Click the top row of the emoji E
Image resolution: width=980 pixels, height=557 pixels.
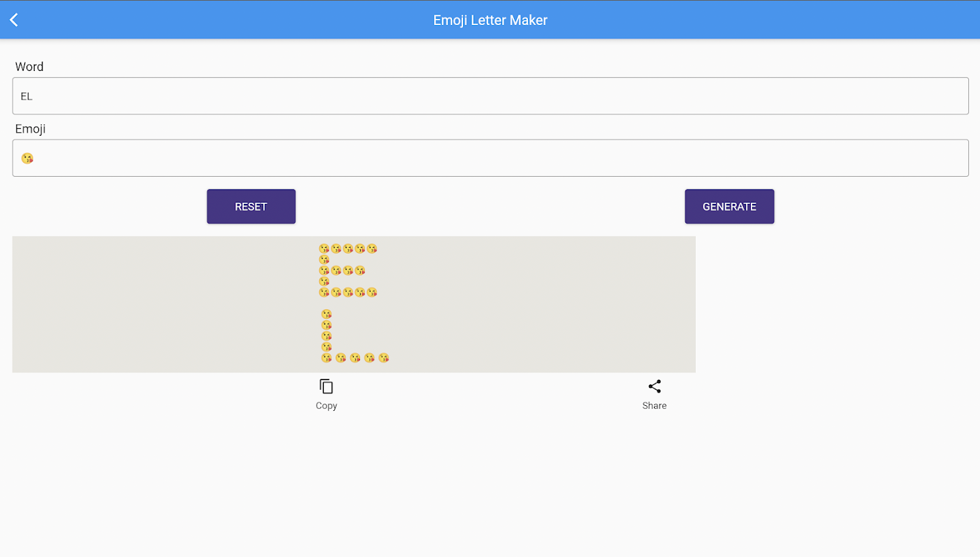click(348, 249)
